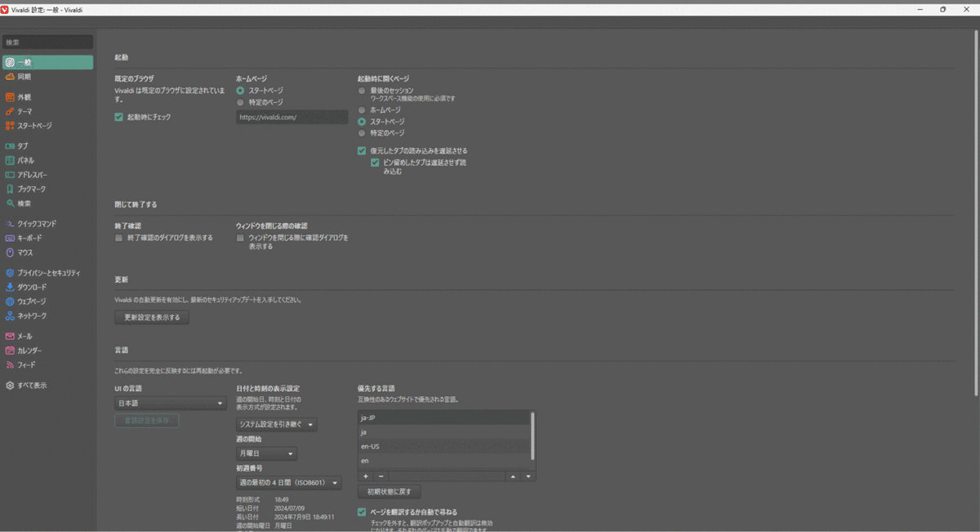Screen dimensions: 980x532
Task: Open the アドレスバー settings icon
Action: coord(10,175)
